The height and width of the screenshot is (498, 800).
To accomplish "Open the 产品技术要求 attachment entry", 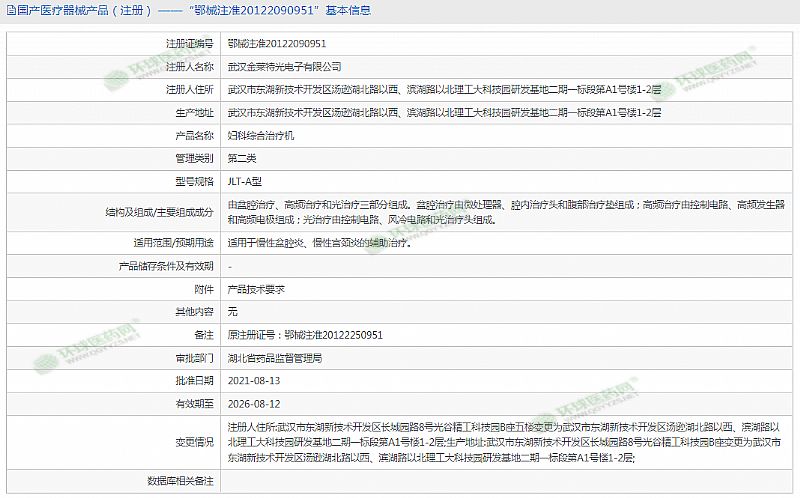I will (257, 288).
